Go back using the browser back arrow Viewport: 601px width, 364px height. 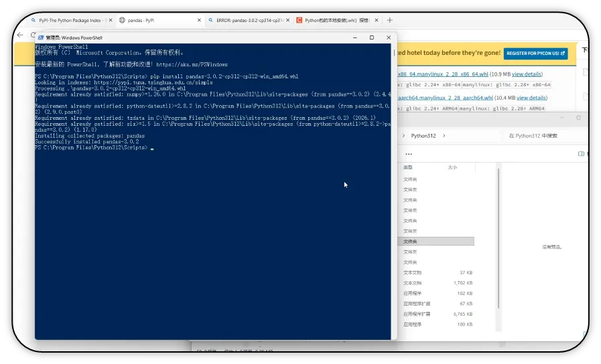click(20, 35)
